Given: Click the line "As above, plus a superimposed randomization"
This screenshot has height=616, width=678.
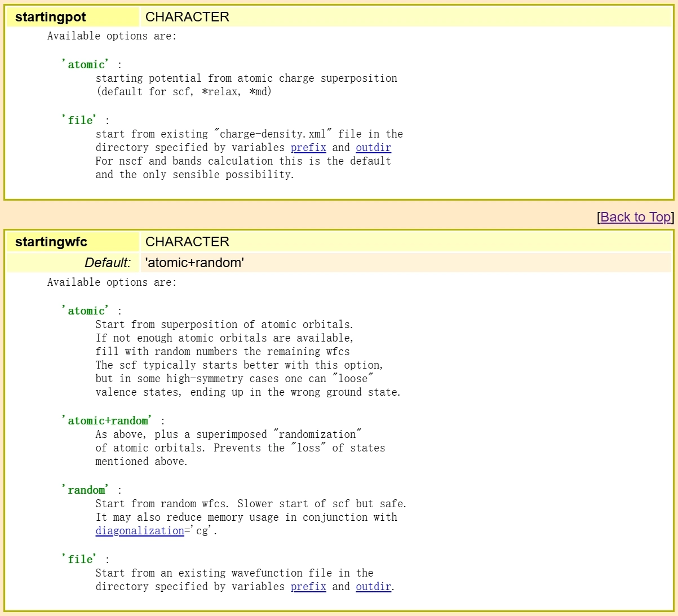Looking at the screenshot, I should (x=229, y=435).
